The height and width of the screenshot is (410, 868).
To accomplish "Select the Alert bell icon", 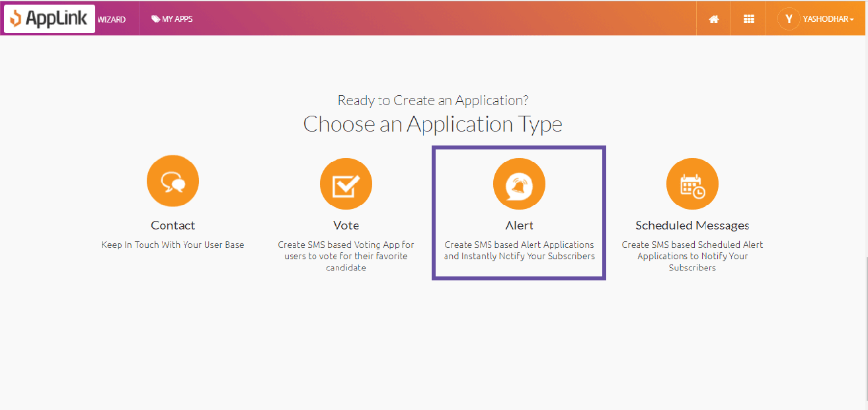I will pyautogui.click(x=519, y=184).
